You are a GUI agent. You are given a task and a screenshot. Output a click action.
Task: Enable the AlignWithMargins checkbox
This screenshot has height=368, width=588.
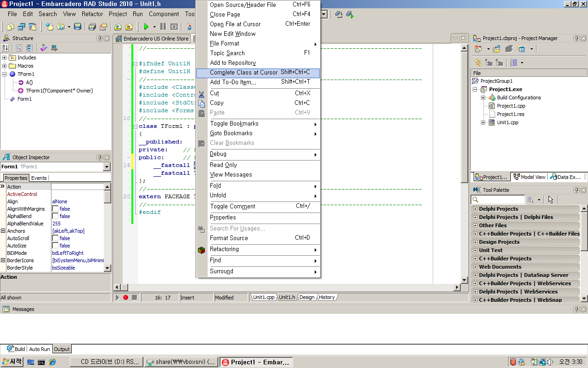pos(55,209)
